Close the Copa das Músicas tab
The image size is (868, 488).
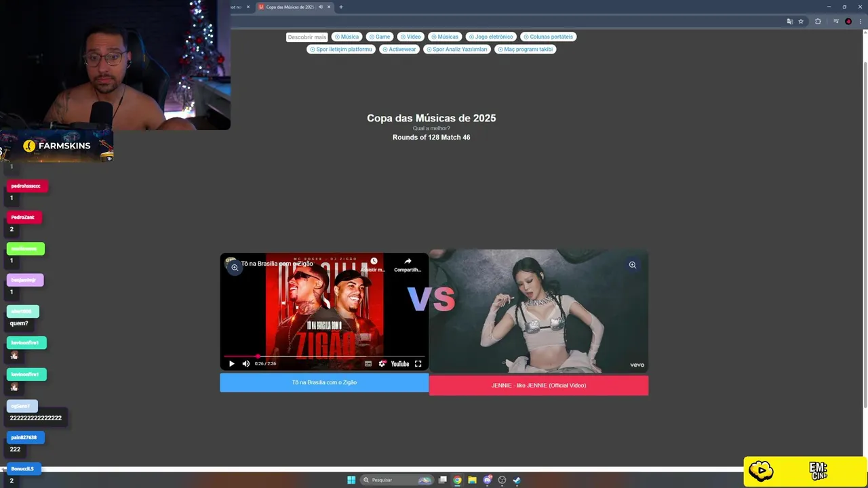[329, 7]
